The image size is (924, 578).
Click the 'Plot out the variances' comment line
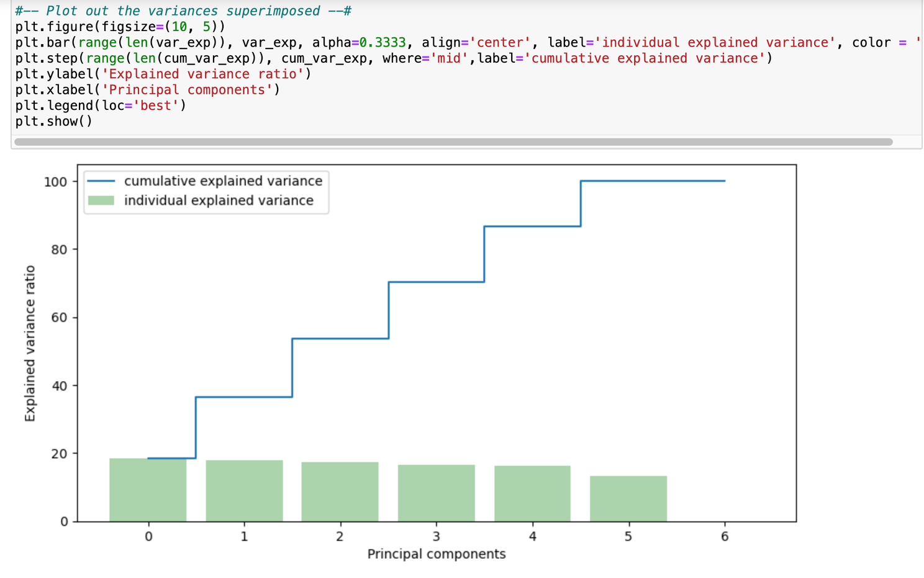[x=183, y=11]
